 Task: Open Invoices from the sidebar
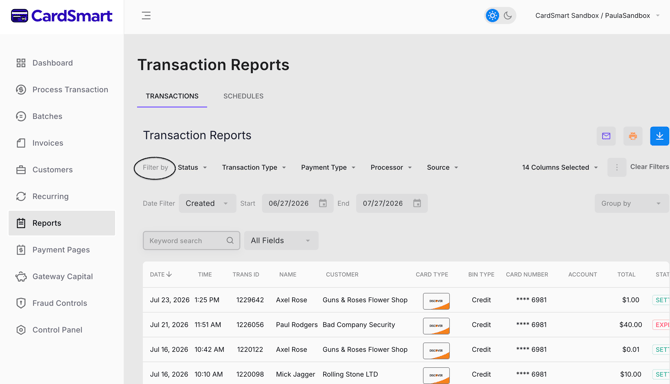tap(62, 143)
